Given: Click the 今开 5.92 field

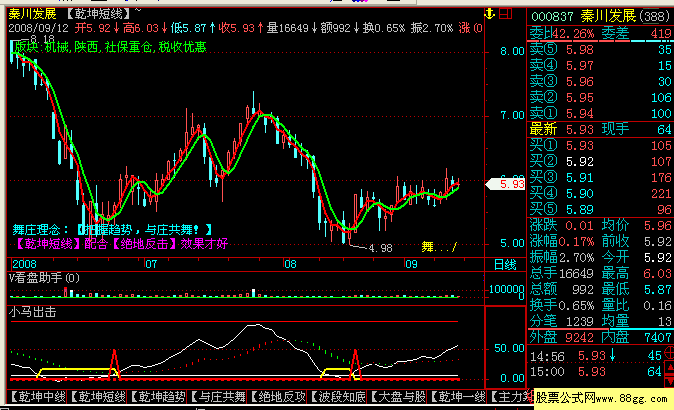Looking at the screenshot, I should [637, 257].
